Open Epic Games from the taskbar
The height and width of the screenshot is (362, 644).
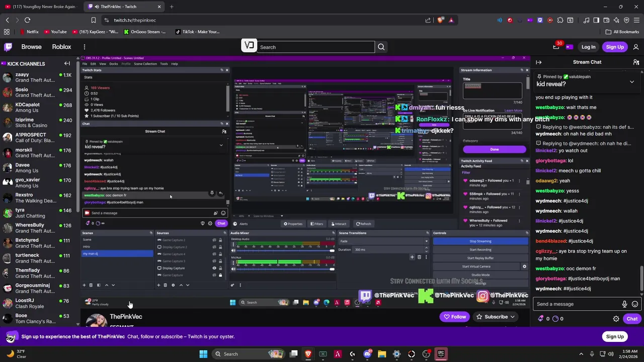tap(441, 354)
